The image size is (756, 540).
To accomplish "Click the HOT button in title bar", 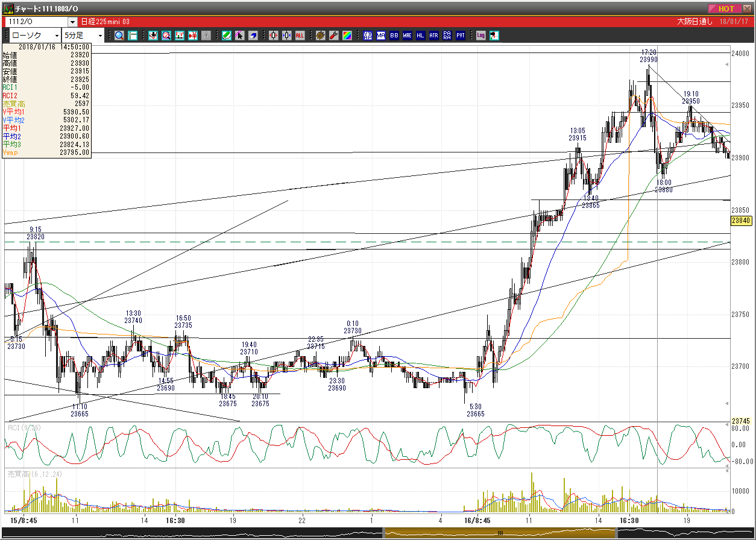I will coord(726,8).
